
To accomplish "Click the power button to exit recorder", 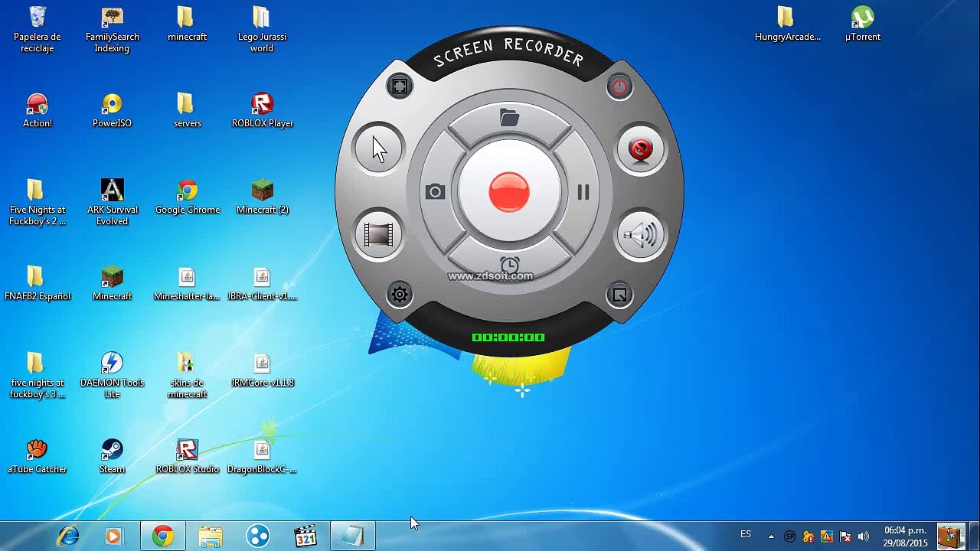I will coord(619,86).
